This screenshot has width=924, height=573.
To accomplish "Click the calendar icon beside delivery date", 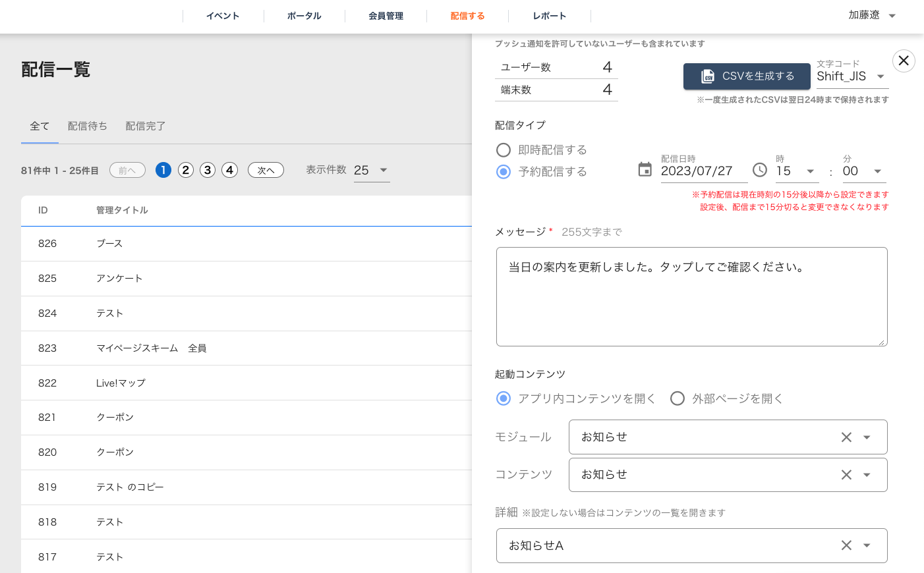I will [645, 170].
